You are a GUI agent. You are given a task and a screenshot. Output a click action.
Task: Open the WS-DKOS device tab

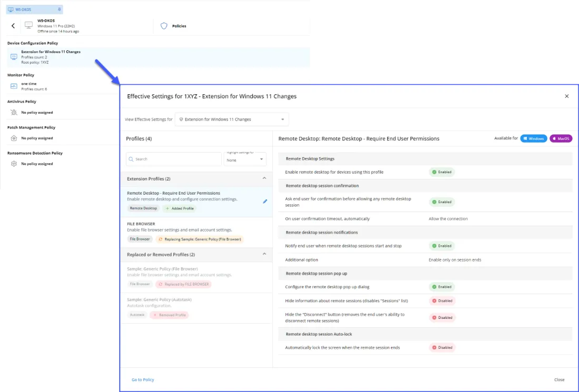[x=31, y=9]
